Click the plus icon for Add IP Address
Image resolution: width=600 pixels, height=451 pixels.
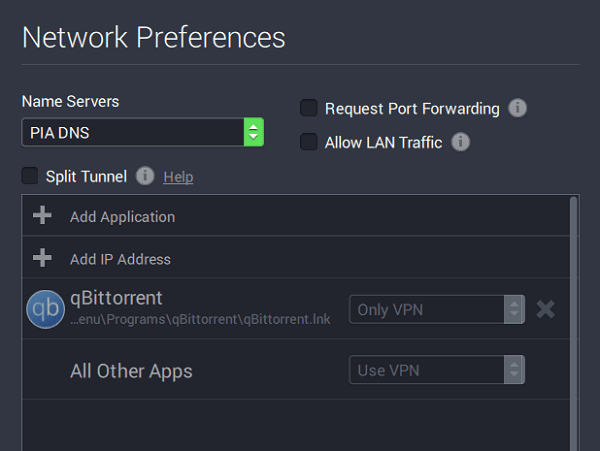pyautogui.click(x=42, y=257)
